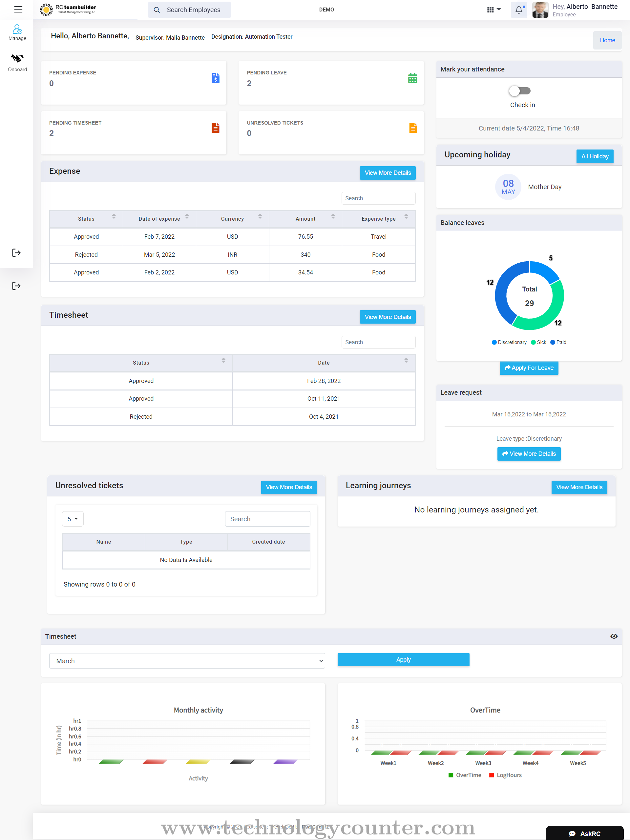Click the Unresolved Tickets orange file icon

(413, 128)
